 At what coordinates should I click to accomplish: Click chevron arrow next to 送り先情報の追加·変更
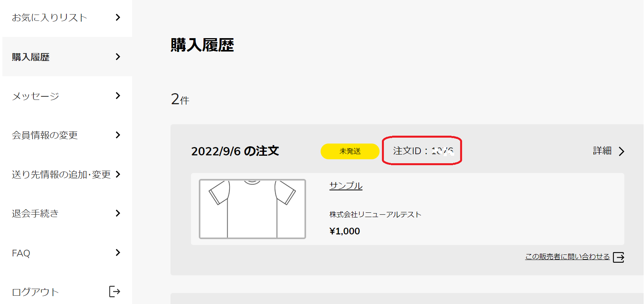[x=118, y=174]
